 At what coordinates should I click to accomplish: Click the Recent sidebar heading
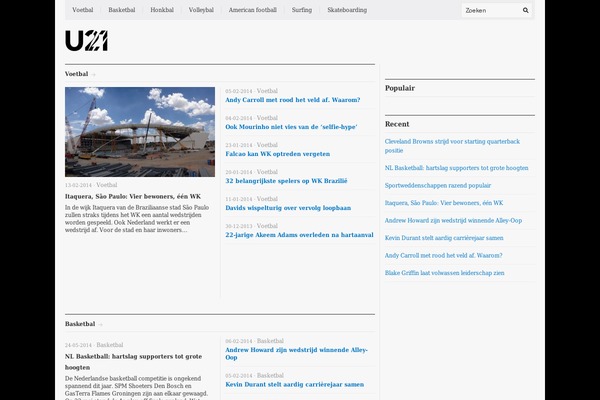(x=397, y=124)
